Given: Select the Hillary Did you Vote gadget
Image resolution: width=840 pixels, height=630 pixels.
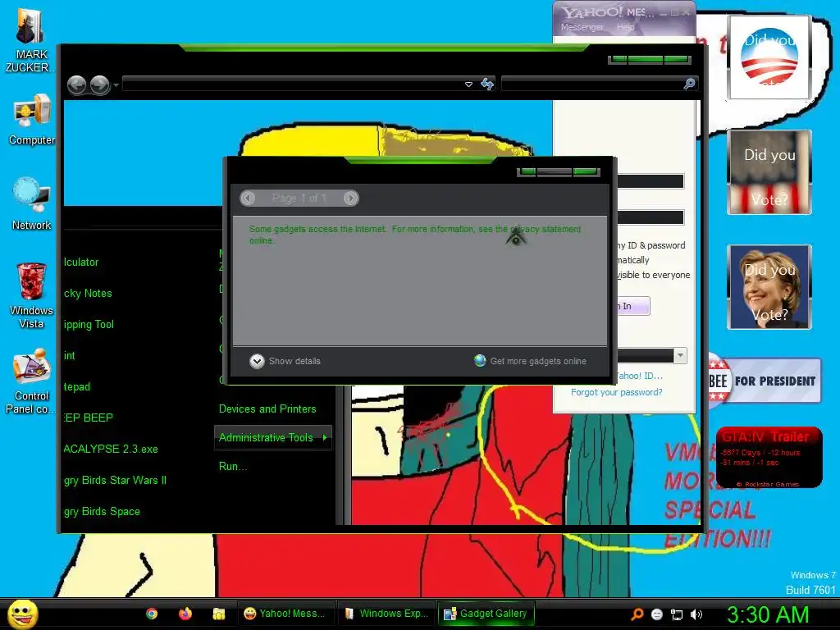Looking at the screenshot, I should [x=769, y=287].
